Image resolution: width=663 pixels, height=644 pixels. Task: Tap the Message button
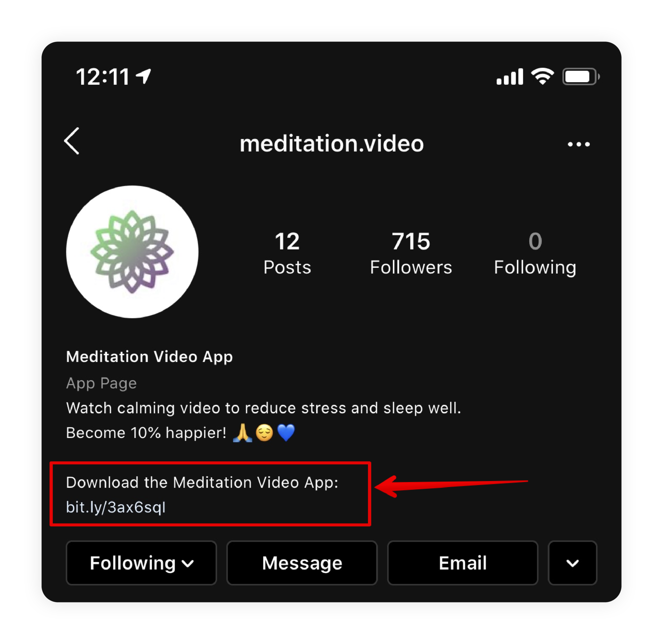point(302,563)
